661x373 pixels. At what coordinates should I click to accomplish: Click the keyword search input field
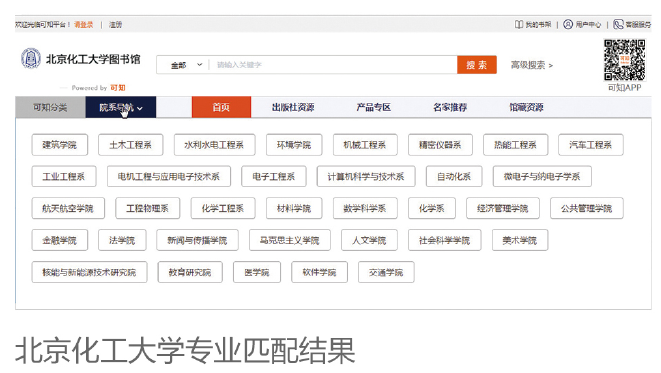[333, 65]
